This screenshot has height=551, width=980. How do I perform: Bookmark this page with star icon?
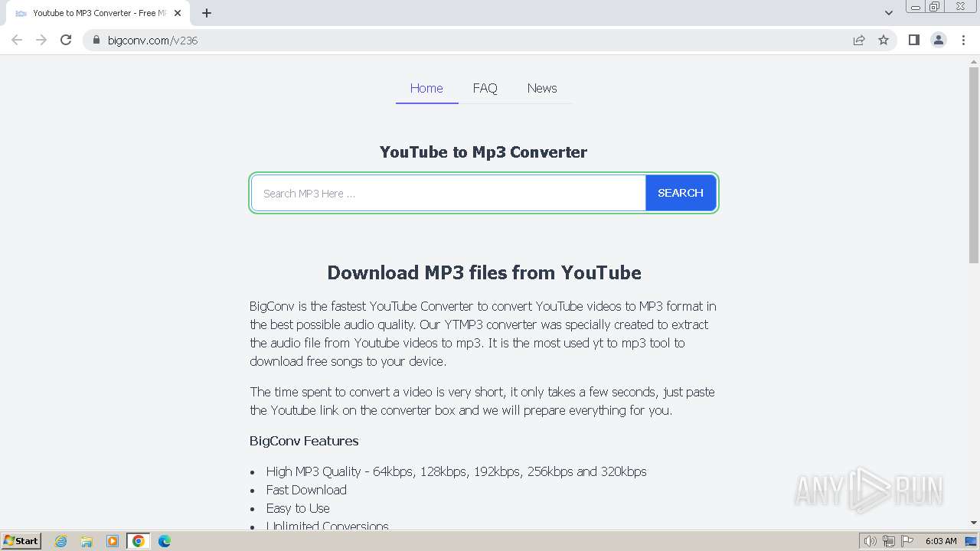(x=884, y=40)
